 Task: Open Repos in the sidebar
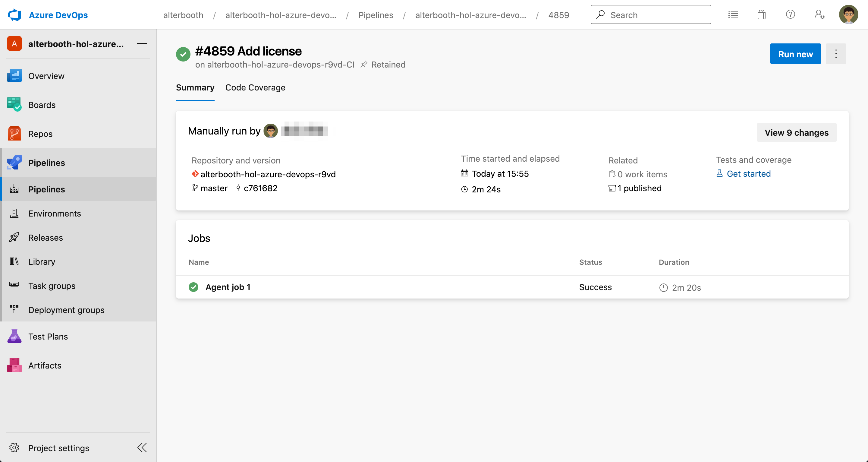coord(40,134)
